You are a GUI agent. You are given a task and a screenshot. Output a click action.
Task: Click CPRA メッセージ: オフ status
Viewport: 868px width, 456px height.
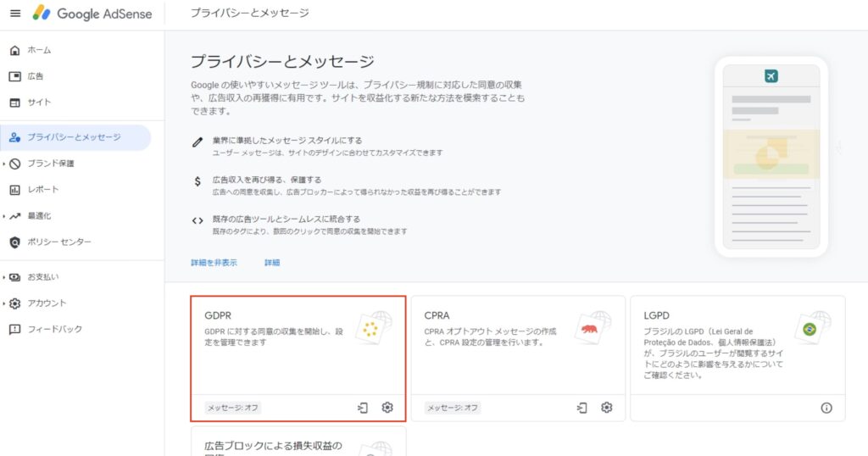(x=453, y=408)
